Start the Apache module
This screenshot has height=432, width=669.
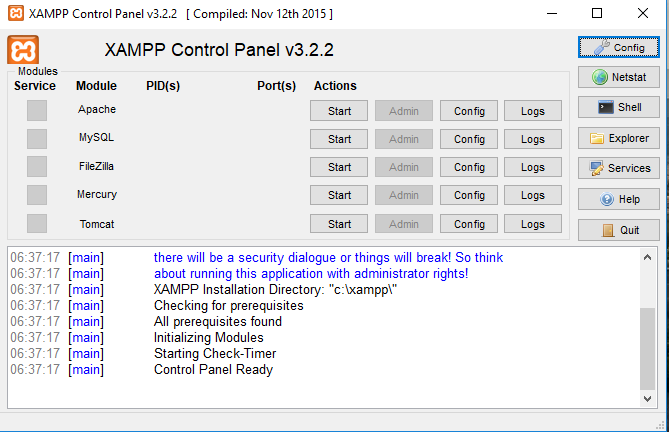click(339, 111)
